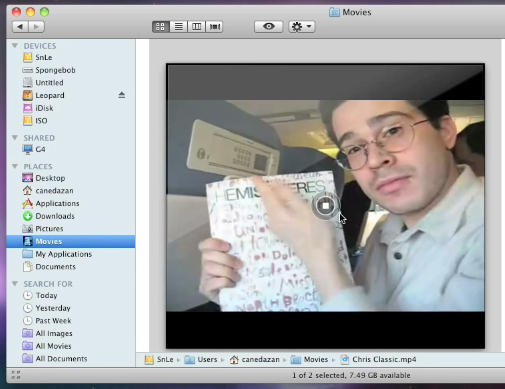Open My Applications folder
This screenshot has height=389, width=505.
(x=71, y=254)
